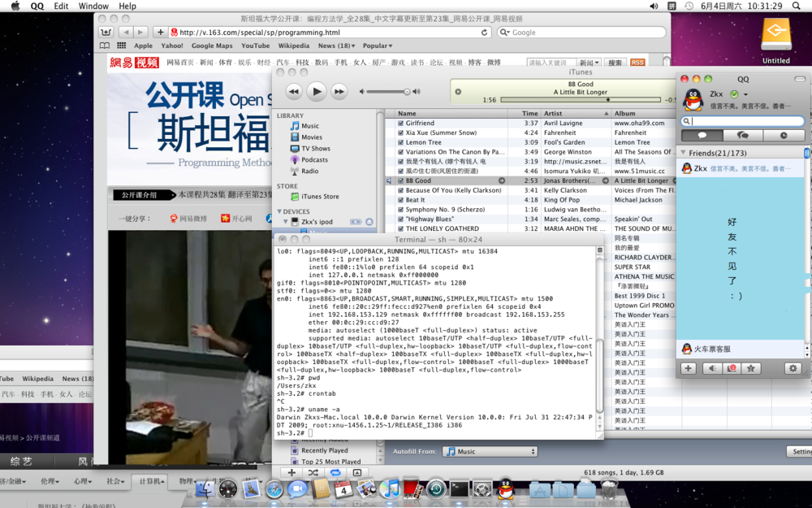The height and width of the screenshot is (508, 812).
Task: Open the News (18) bookmarks dropdown
Action: [337, 46]
